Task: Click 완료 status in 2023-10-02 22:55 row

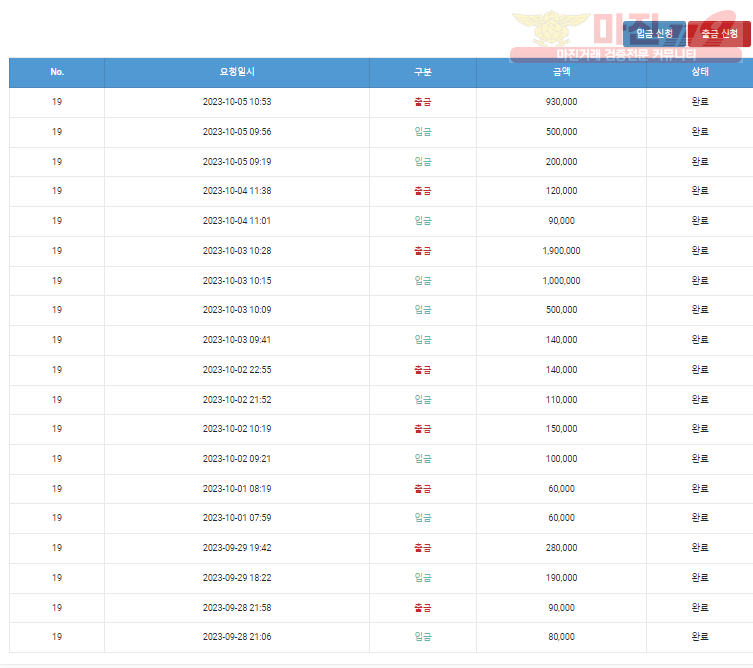Action: point(700,370)
